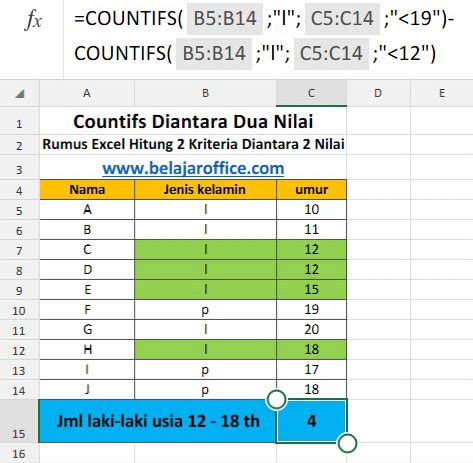Click the result cell showing 4
The image size is (473, 463).
click(311, 421)
